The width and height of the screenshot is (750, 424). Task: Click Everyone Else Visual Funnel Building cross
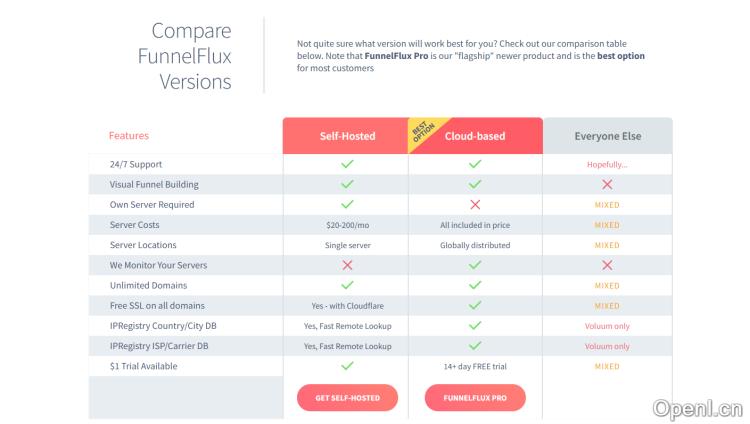click(x=607, y=184)
